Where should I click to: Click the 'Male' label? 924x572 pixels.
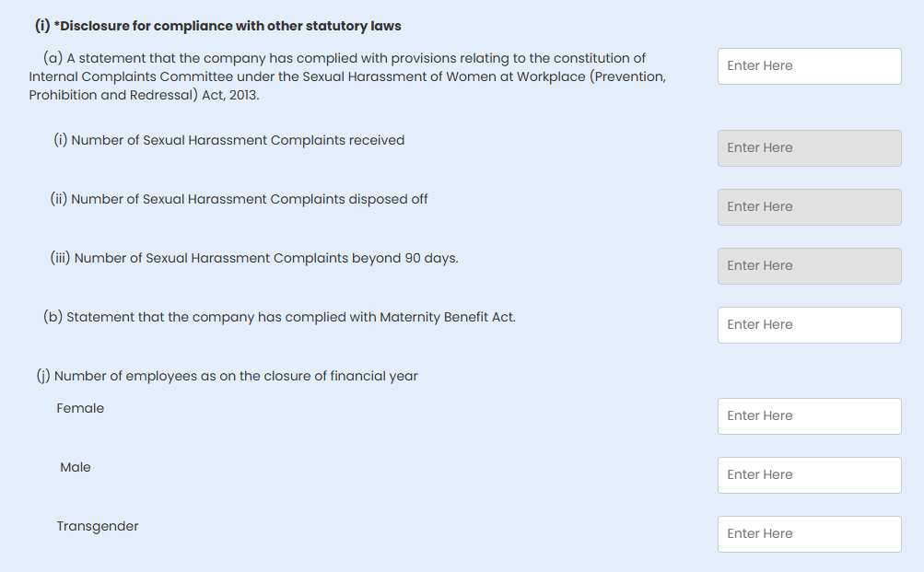76,467
